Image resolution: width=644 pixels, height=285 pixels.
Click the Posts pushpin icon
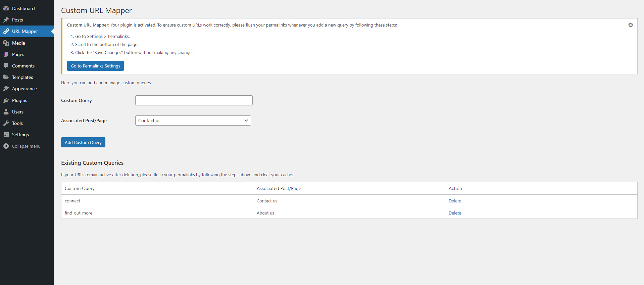[x=6, y=20]
